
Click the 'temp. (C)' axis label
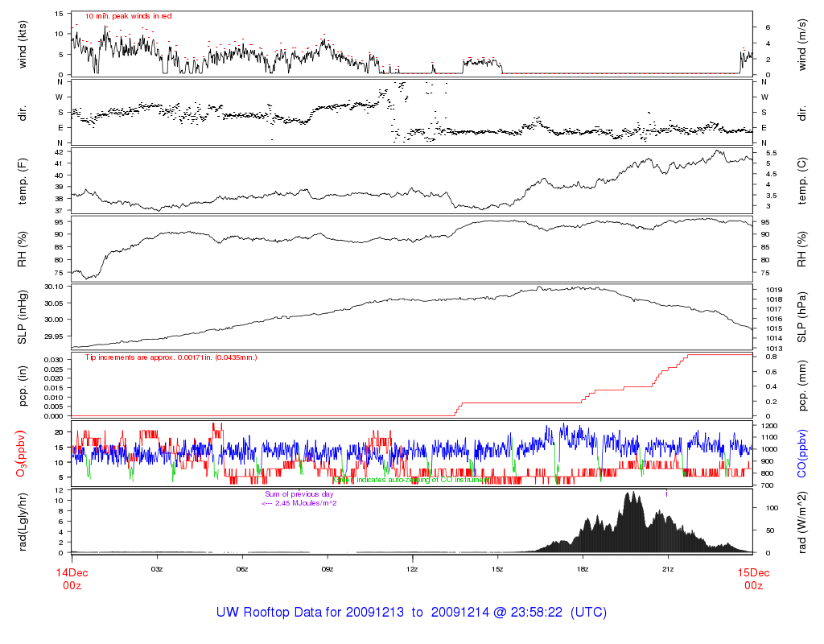point(801,181)
